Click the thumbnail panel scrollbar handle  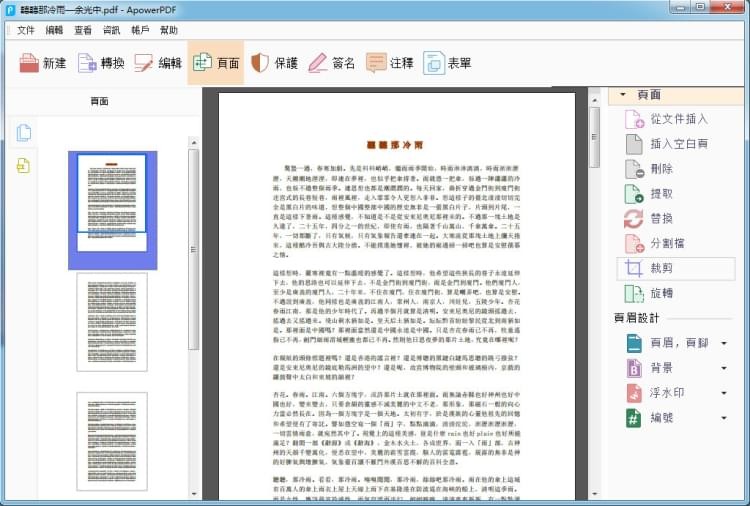click(194, 249)
